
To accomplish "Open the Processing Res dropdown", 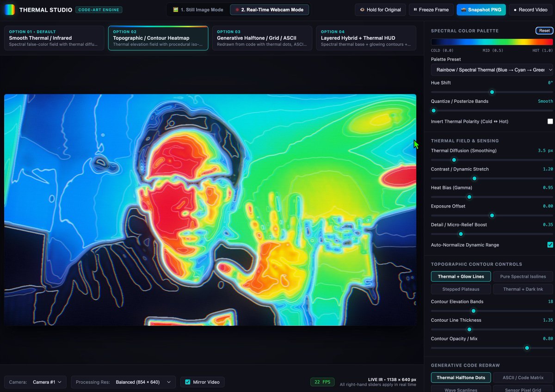I will pyautogui.click(x=123, y=382).
